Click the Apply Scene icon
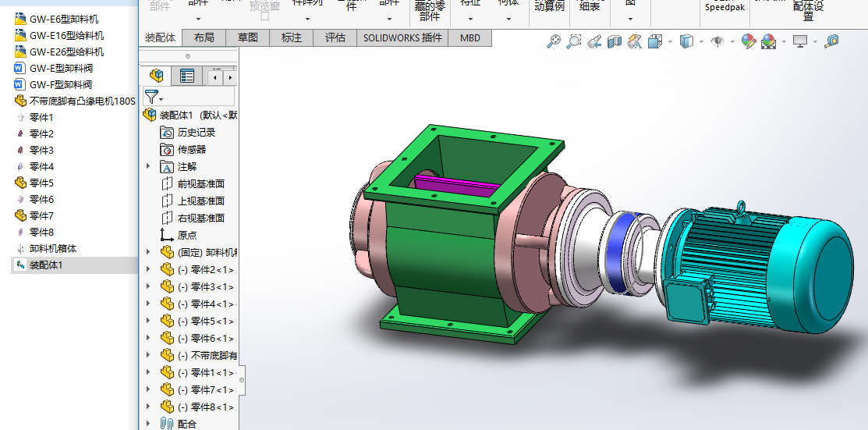This screenshot has height=430, width=868. [768, 41]
